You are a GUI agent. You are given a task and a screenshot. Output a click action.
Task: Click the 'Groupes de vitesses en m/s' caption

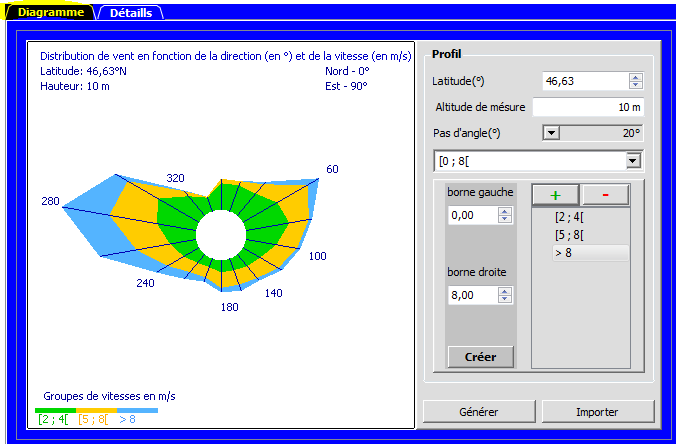coord(110,396)
